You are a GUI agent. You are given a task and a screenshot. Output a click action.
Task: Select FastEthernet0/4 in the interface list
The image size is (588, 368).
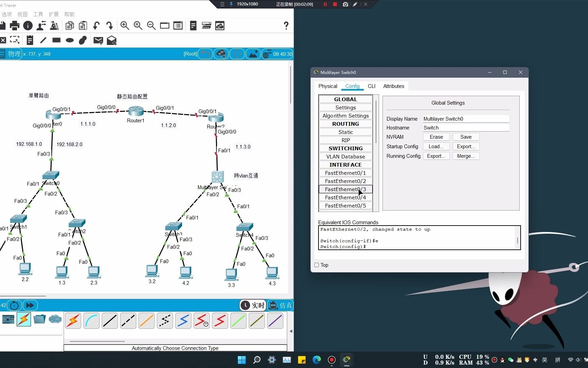point(345,197)
